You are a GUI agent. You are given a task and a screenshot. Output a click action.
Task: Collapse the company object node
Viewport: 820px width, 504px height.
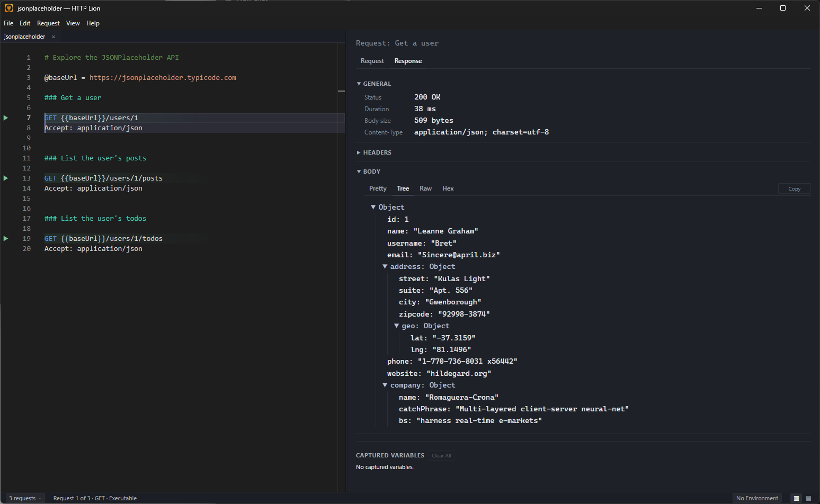click(385, 385)
